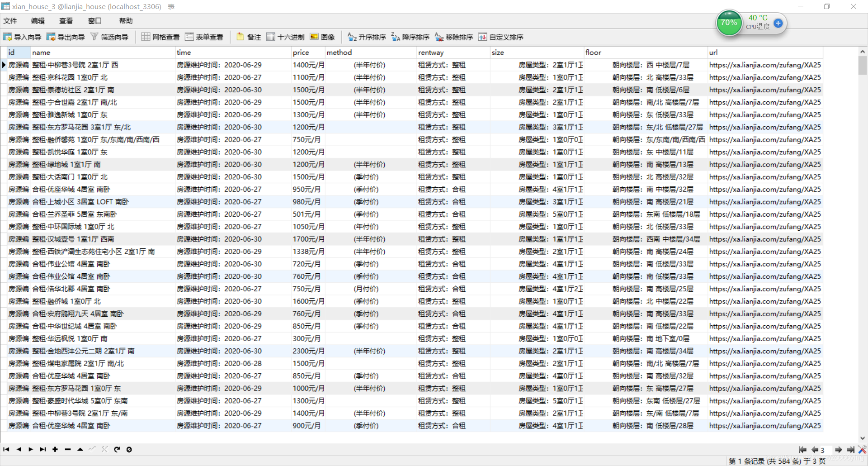
Task: Open the 窗口 menu
Action: pyautogui.click(x=94, y=21)
